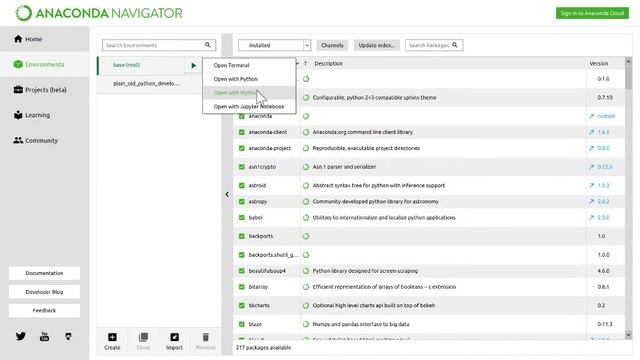Toggle the beautifulsoup4 checkbox

pyautogui.click(x=242, y=271)
